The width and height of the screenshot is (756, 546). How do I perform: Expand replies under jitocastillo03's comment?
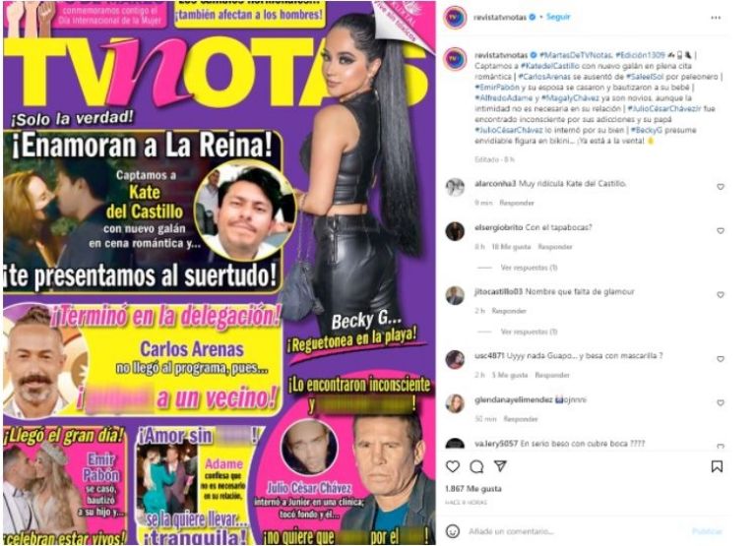coord(529,332)
